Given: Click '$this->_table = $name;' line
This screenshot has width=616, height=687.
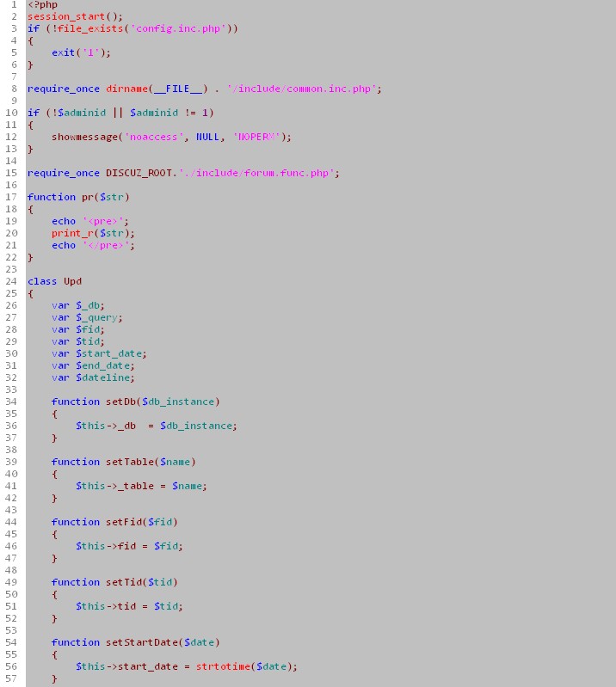Looking at the screenshot, I should pyautogui.click(x=141, y=486).
